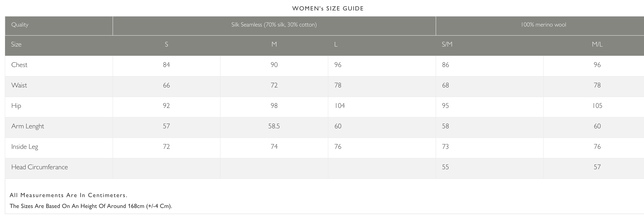Viewport: 644px width, 218px height.
Task: Click the head circumference value 55
Action: (x=445, y=167)
